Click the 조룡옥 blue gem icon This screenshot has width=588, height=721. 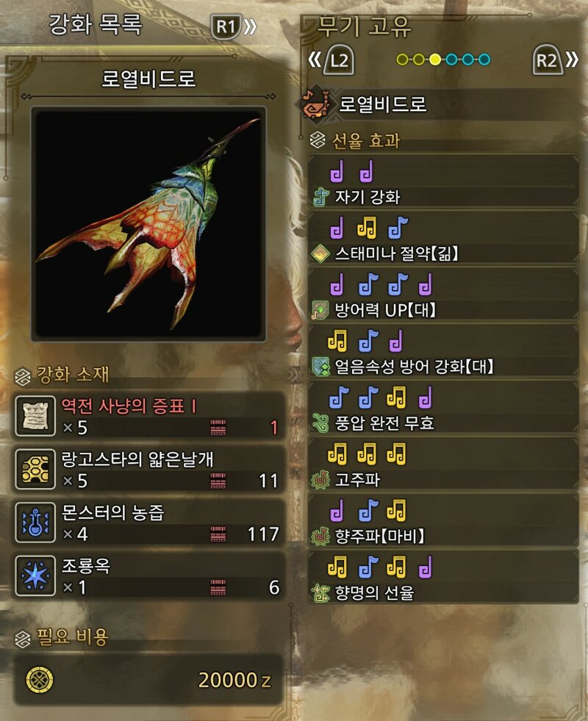tap(35, 576)
